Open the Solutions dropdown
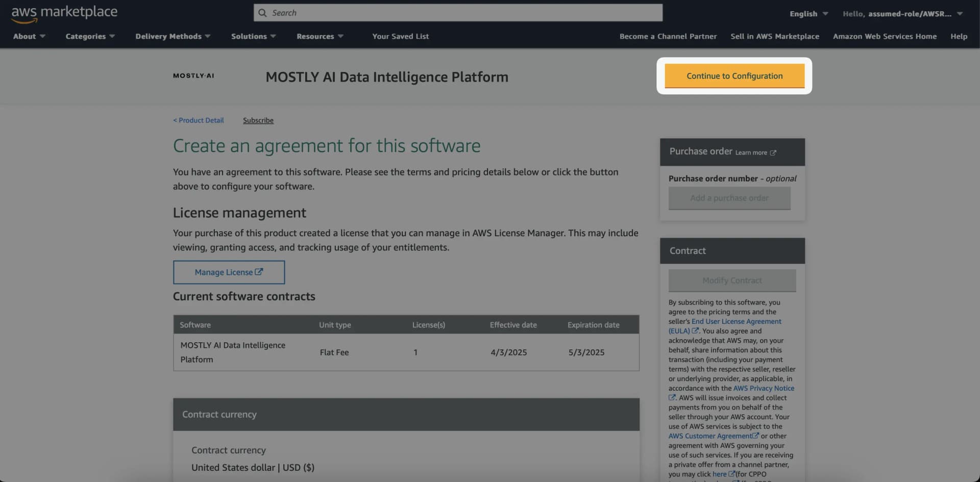Screen dimensions: 980x482 click(x=254, y=36)
